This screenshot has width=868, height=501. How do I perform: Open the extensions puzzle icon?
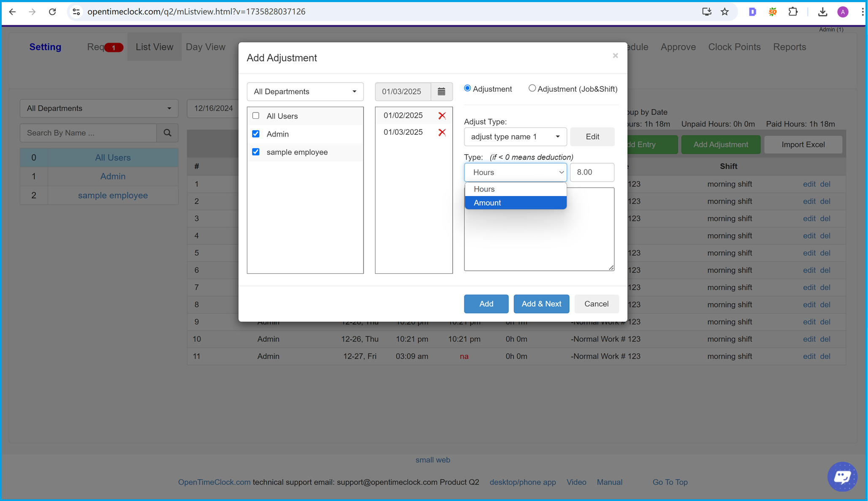click(793, 12)
